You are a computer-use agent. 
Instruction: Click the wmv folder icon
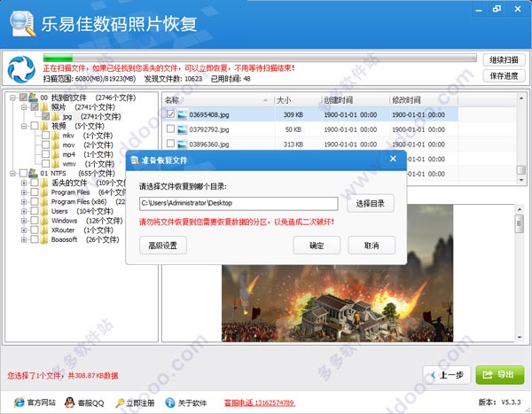[55, 164]
